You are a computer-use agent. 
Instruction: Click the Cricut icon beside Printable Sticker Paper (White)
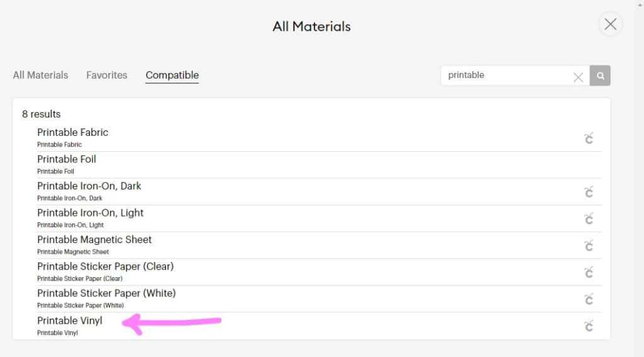click(x=589, y=299)
